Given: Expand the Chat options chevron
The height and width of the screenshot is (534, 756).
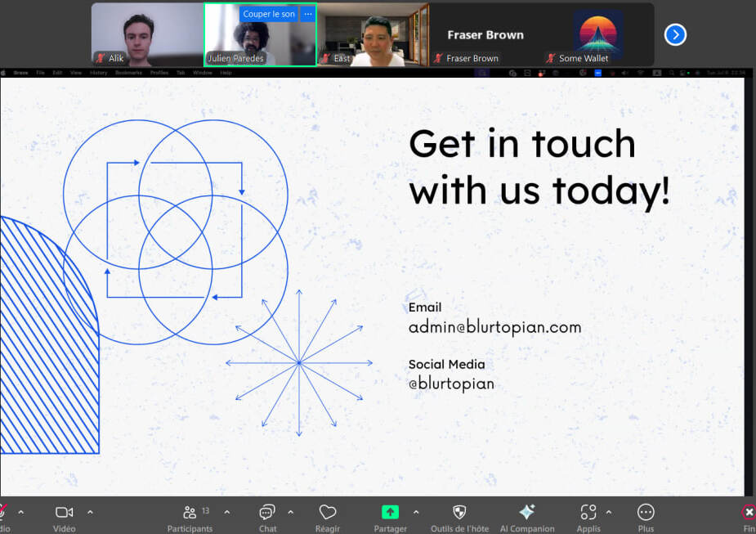Looking at the screenshot, I should click(x=291, y=512).
